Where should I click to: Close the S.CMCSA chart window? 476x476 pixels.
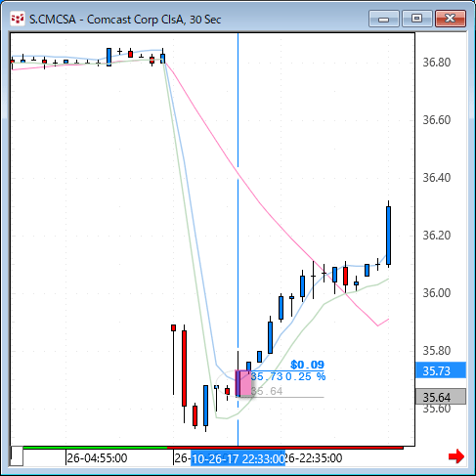451,19
